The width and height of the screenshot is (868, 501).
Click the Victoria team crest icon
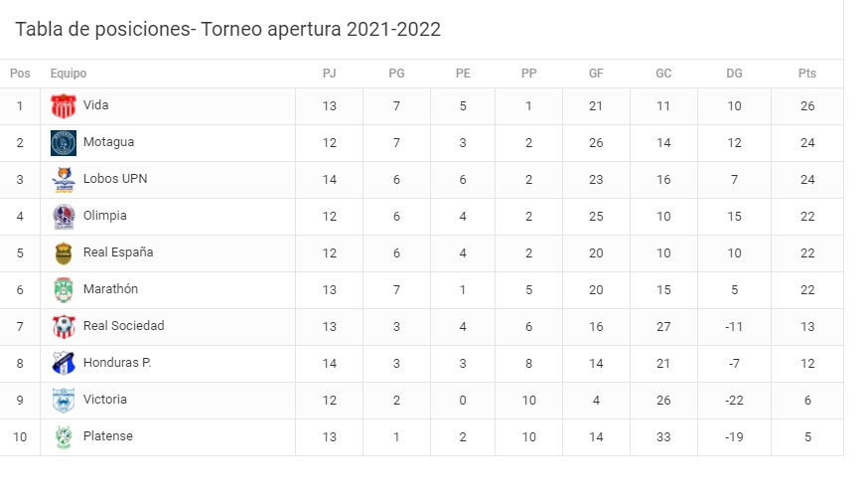(64, 401)
